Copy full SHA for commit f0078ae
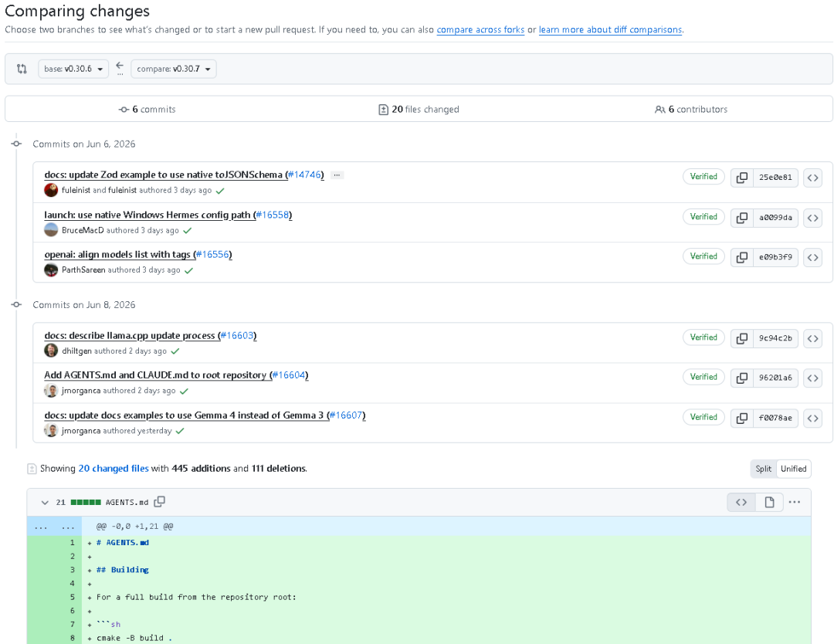The height and width of the screenshot is (644, 834). (x=742, y=418)
